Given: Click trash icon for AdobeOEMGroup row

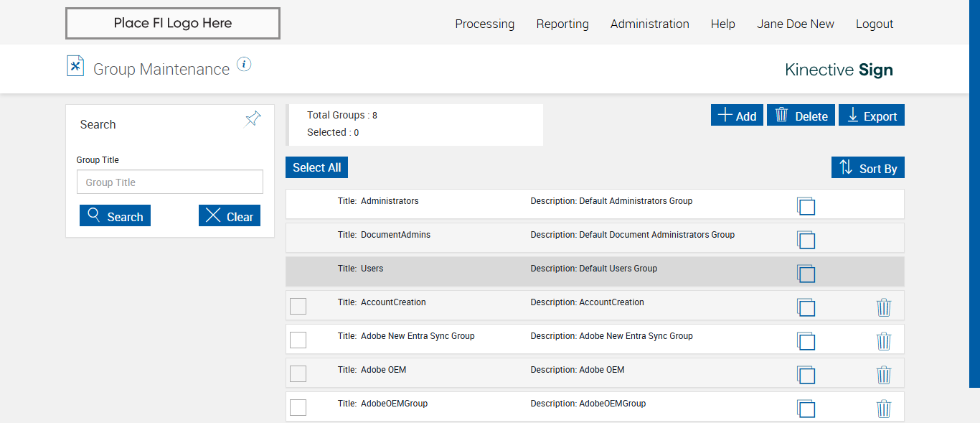Looking at the screenshot, I should (884, 409).
